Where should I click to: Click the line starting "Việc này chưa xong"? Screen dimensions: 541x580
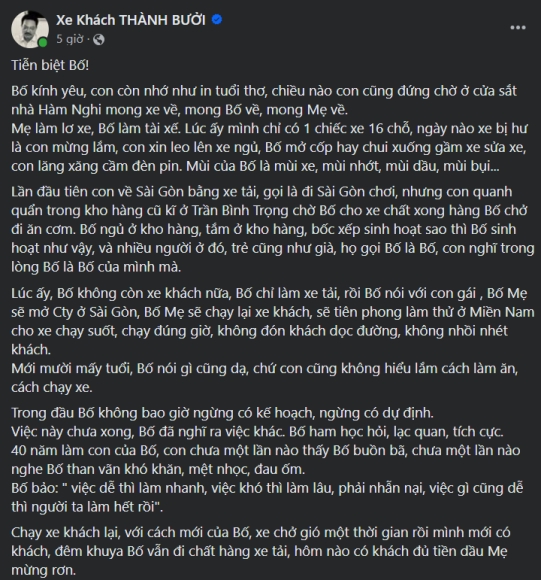pos(257,432)
